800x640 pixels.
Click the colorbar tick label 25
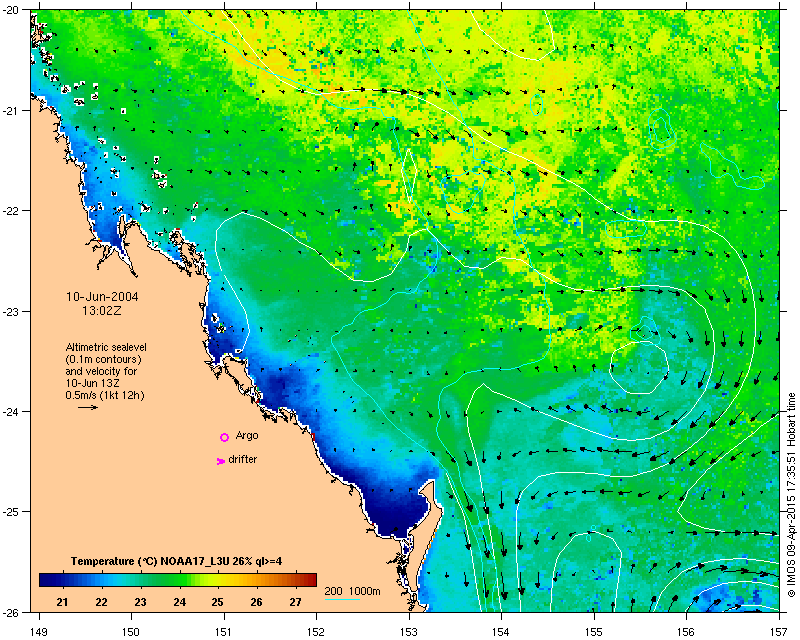pos(218,602)
